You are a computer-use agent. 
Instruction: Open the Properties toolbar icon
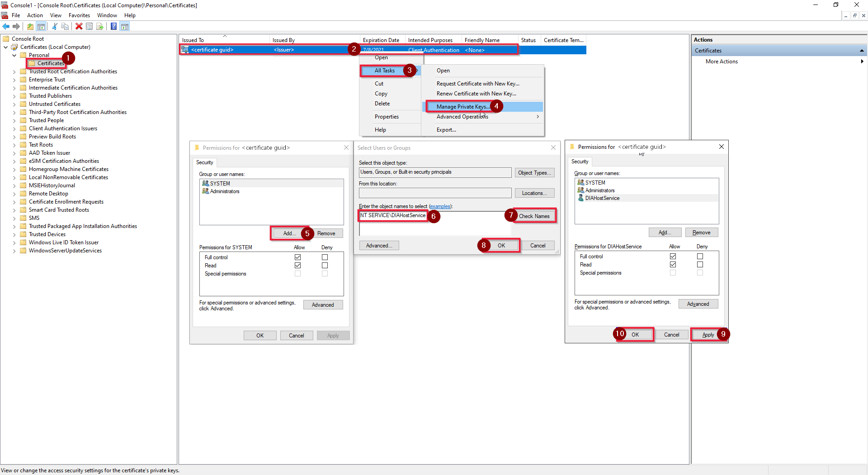(90, 26)
